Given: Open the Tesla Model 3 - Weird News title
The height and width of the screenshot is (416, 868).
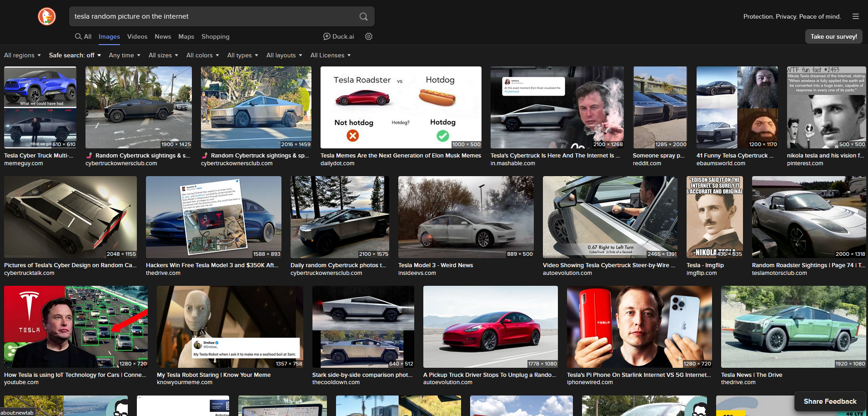Looking at the screenshot, I should 436,265.
